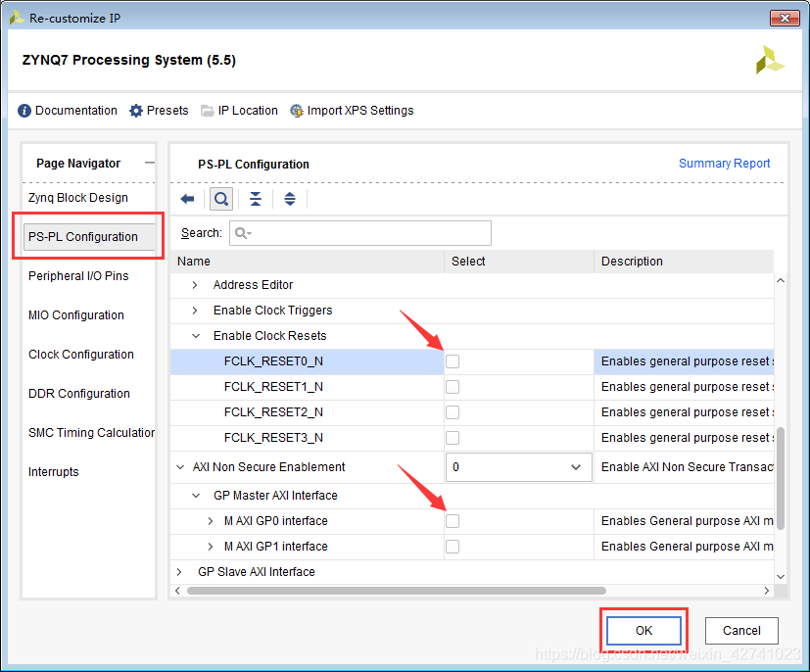
Task: Click the vertical scrollbar thumb
Action: [781, 478]
